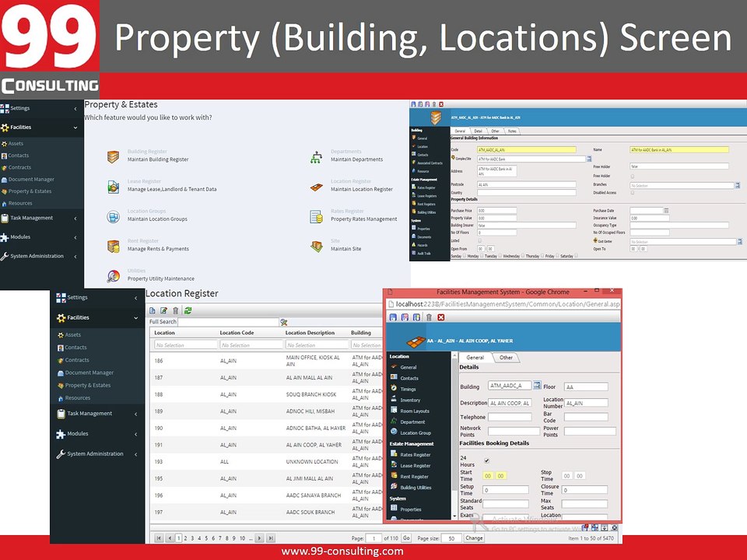Click the Purchase Date calendar icon
747x560 pixels.
click(667, 210)
